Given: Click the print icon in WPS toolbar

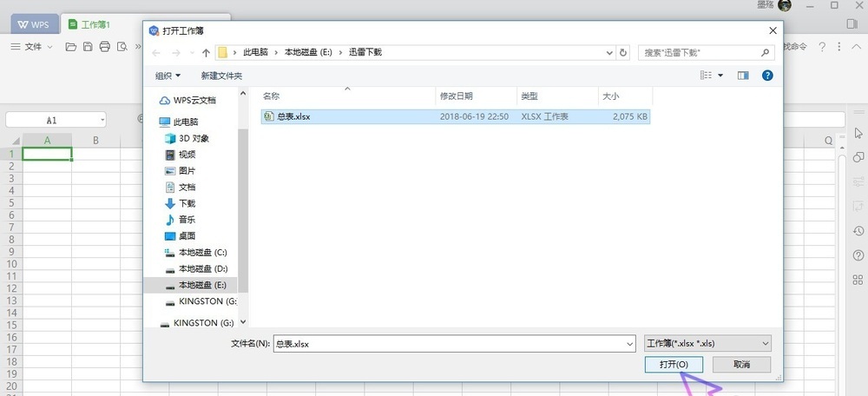Looking at the screenshot, I should [x=105, y=47].
